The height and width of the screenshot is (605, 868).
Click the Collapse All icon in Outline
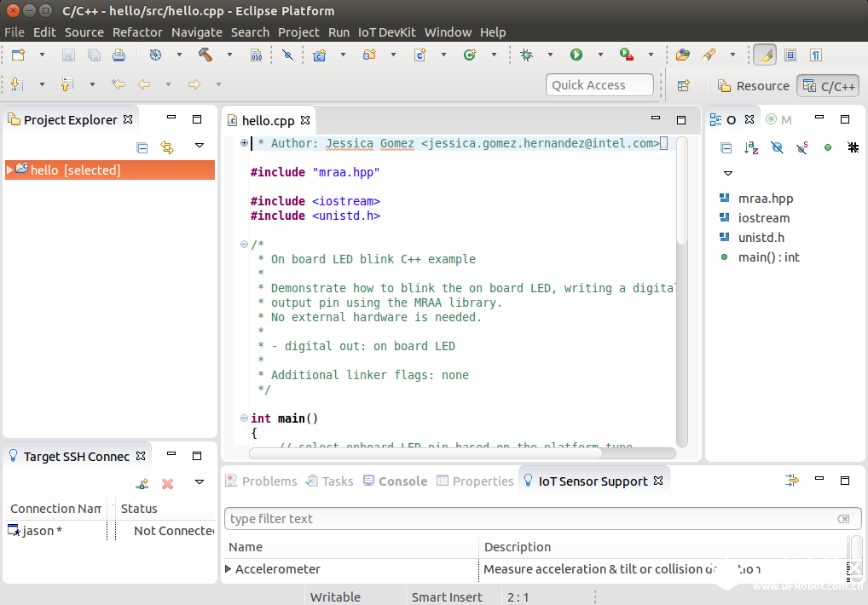point(726,147)
